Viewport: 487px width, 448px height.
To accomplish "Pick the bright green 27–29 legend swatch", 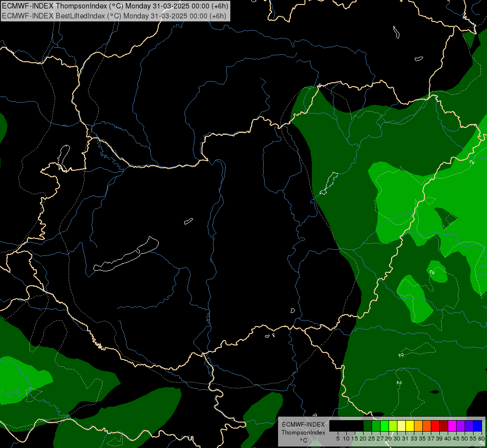I will coord(385,426).
